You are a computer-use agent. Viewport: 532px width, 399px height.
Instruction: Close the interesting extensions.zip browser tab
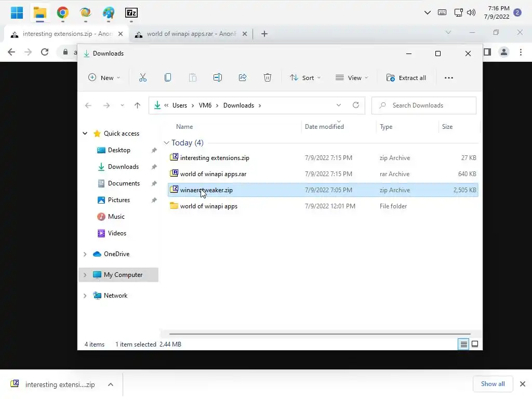coord(121,34)
